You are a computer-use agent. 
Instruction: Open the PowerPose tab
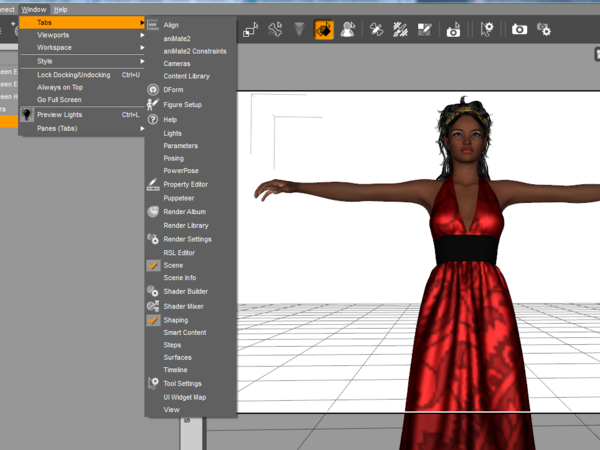(x=191, y=171)
